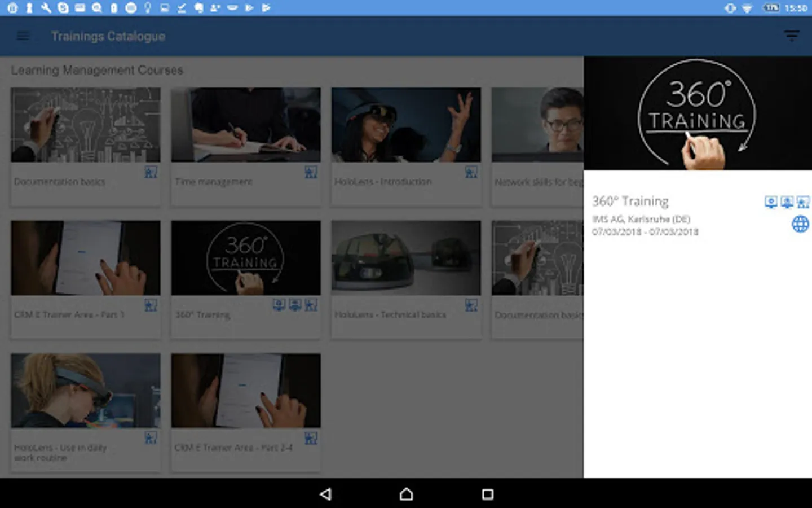Select the "Time management" card title
Viewport: 812px width, 508px height.
[x=214, y=182]
